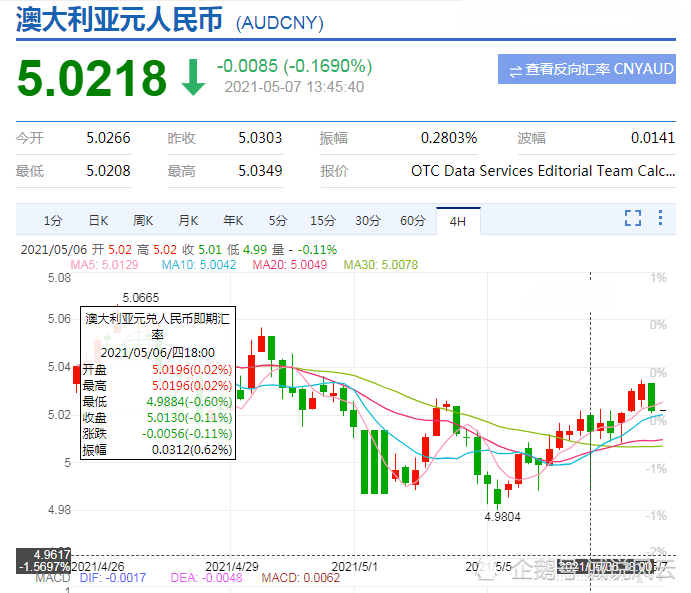Click the tooltip 振幅 value 0.0312(0.62%)
Image resolution: width=691 pixels, height=593 pixels.
point(192,450)
